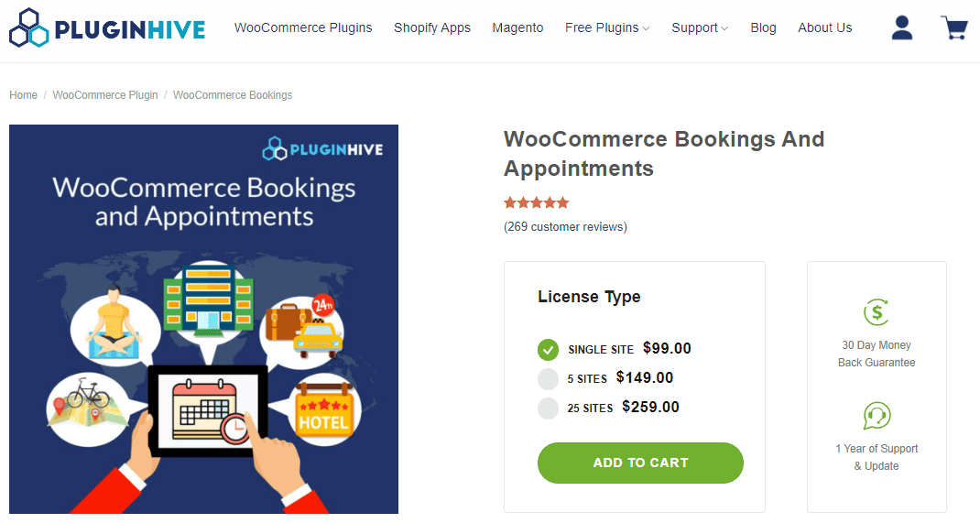Open the Shopify Apps menu item
The height and width of the screenshot is (523, 980).
(432, 28)
